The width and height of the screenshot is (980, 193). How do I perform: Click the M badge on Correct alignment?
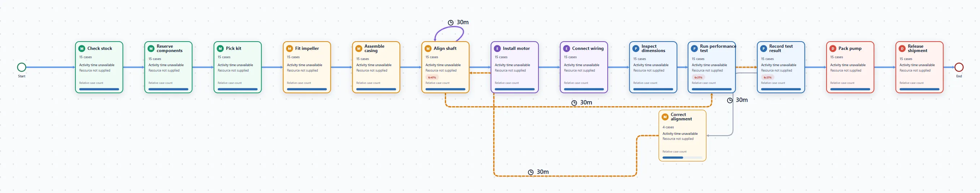[x=665, y=117]
